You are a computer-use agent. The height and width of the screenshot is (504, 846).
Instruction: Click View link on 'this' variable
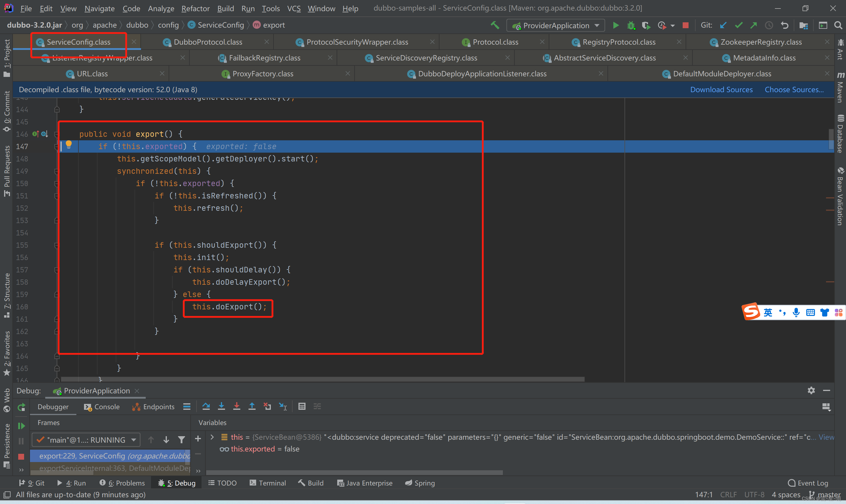(x=826, y=437)
